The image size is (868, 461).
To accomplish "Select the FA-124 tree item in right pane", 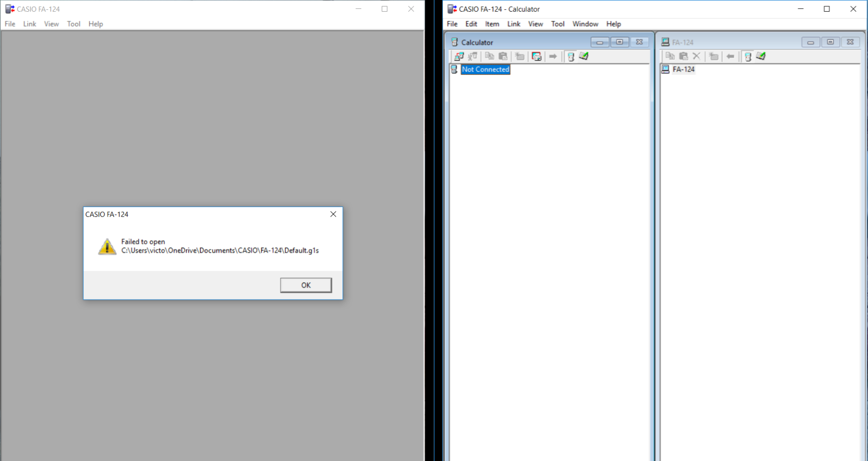I will pyautogui.click(x=683, y=69).
